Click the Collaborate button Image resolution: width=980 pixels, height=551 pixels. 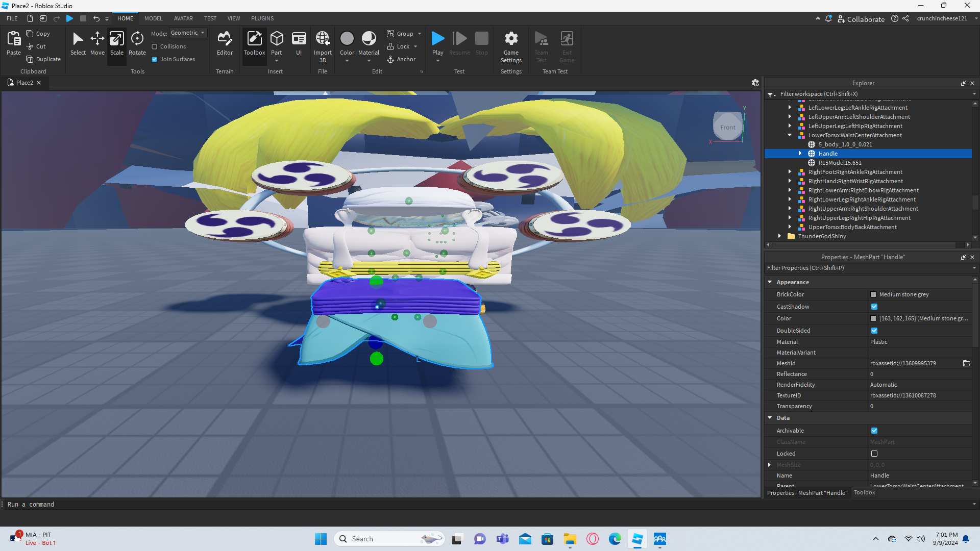point(861,19)
